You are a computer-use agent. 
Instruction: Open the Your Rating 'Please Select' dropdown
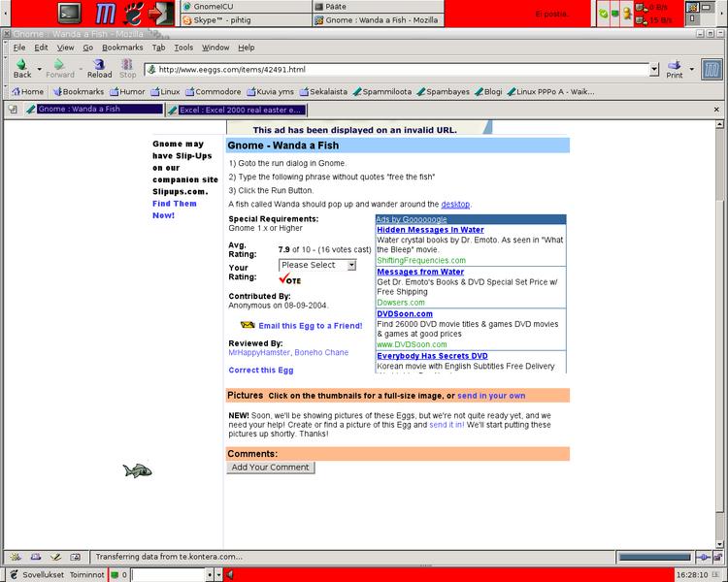point(317,265)
